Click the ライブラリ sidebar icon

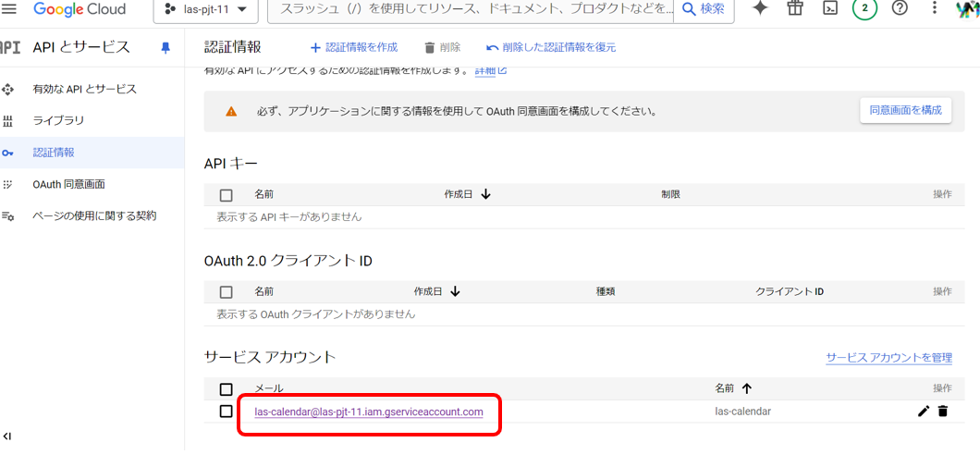(x=7, y=120)
